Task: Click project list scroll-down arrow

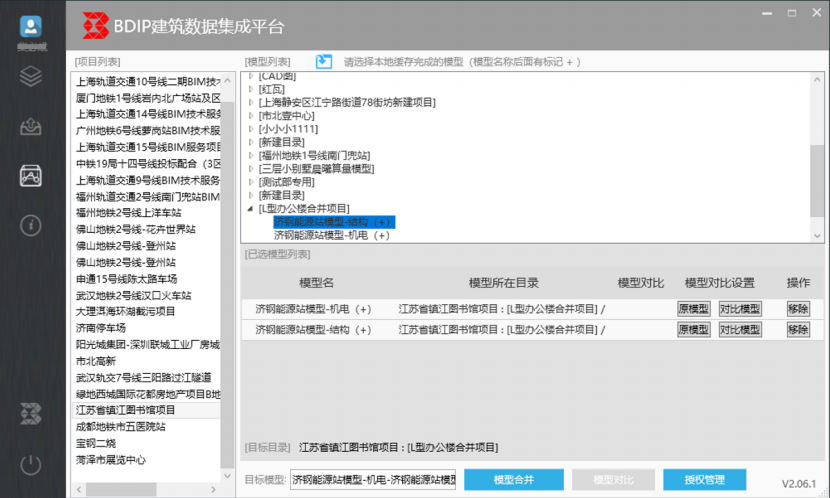Action: [x=228, y=476]
